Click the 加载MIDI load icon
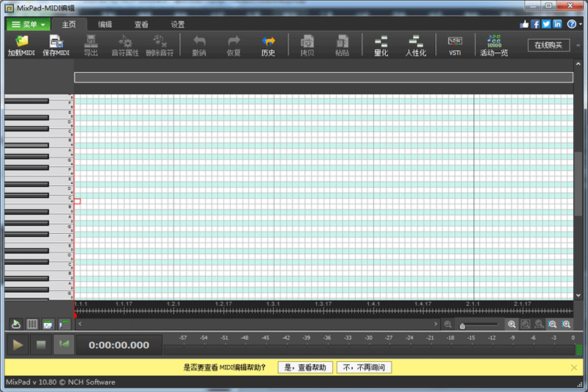 [21, 46]
